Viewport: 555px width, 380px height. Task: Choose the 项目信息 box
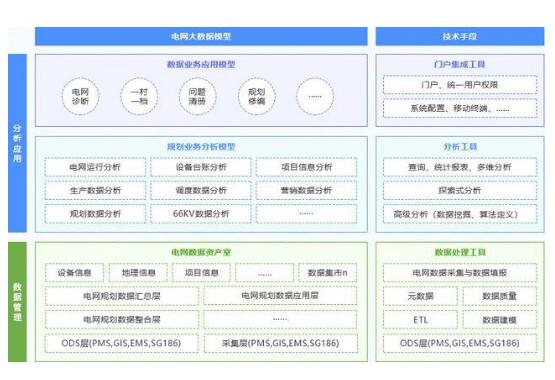pos(201,273)
